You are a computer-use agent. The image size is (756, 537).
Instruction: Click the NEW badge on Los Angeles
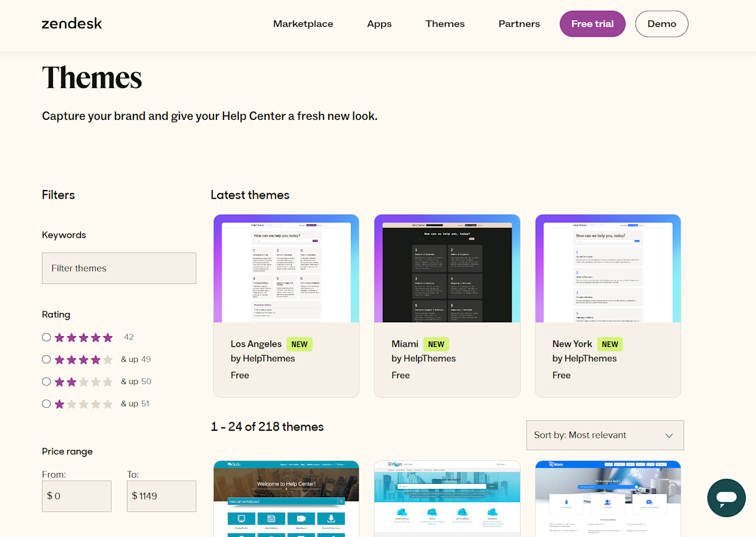[x=299, y=344]
